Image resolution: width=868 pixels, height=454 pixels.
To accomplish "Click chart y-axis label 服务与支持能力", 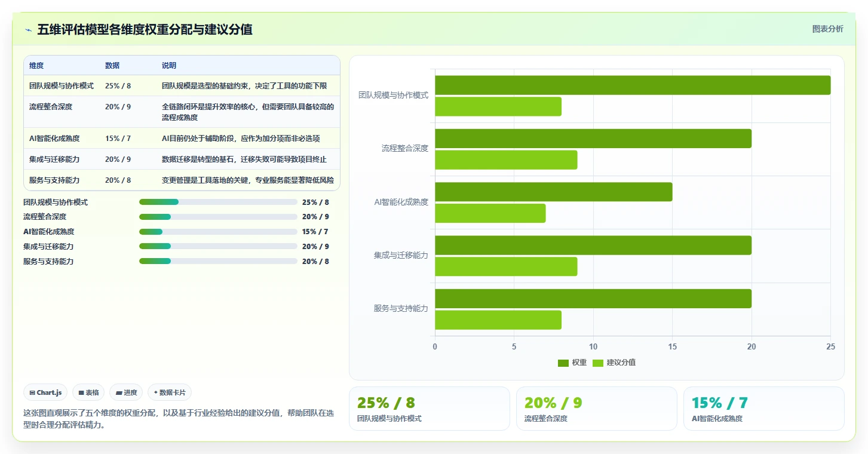I will point(401,308).
